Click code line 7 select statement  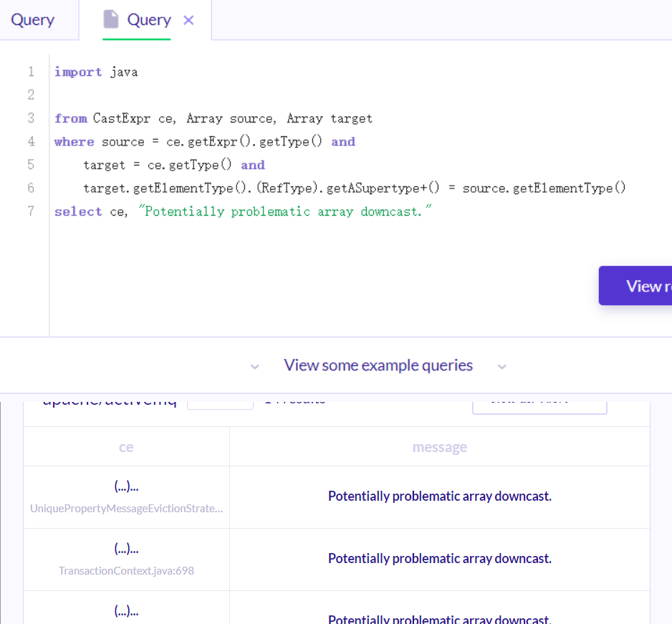[x=243, y=211]
